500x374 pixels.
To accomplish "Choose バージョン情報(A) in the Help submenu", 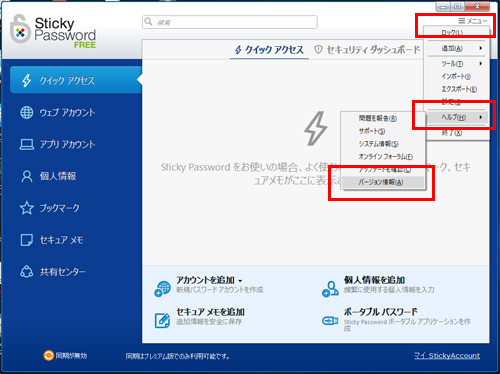I will click(383, 182).
